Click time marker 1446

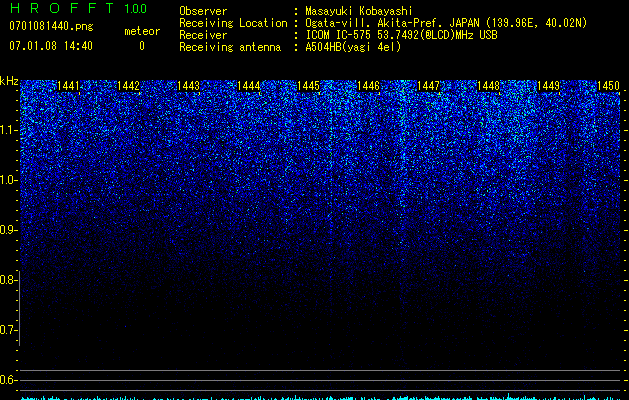(368, 86)
